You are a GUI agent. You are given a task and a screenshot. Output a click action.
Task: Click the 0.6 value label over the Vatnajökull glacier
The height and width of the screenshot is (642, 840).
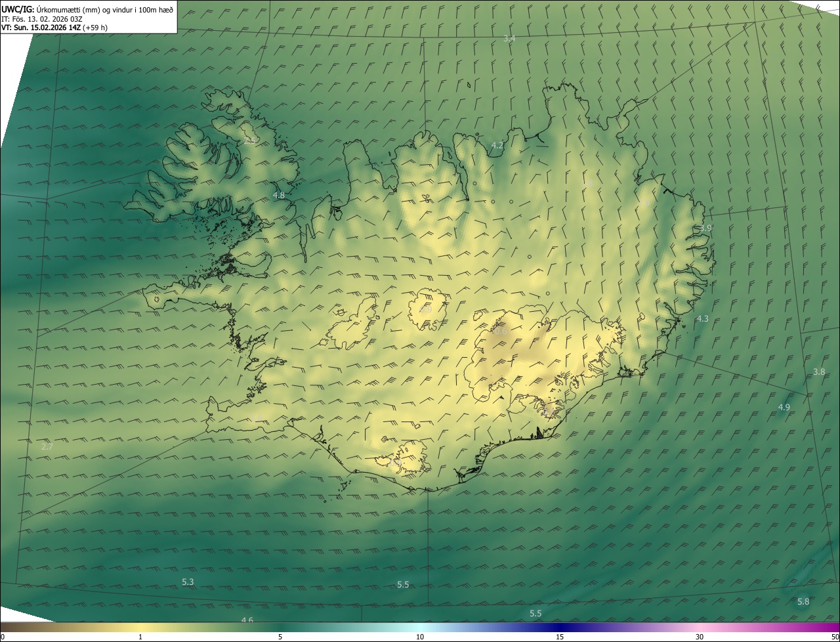click(501, 332)
